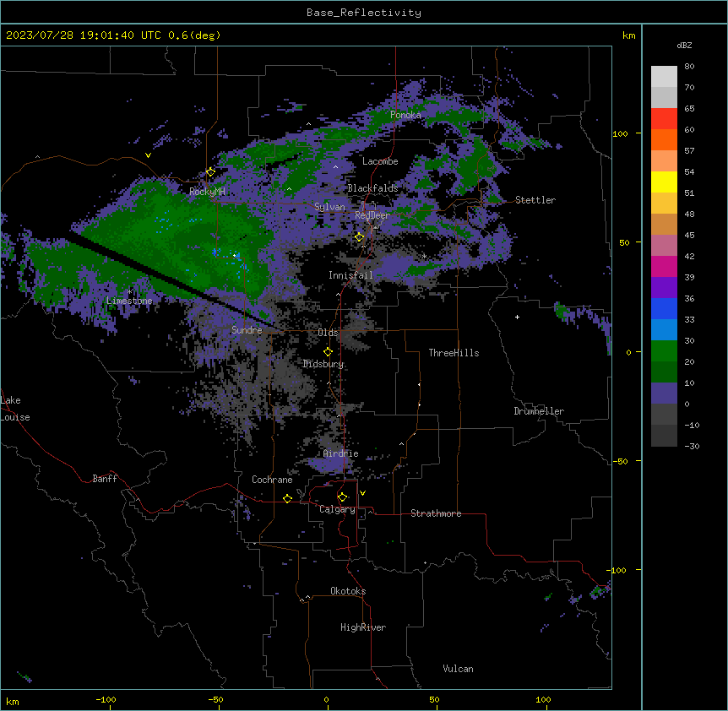The image size is (728, 711).
Task: Click the km unit label beside the timestamp row
Action: (628, 35)
